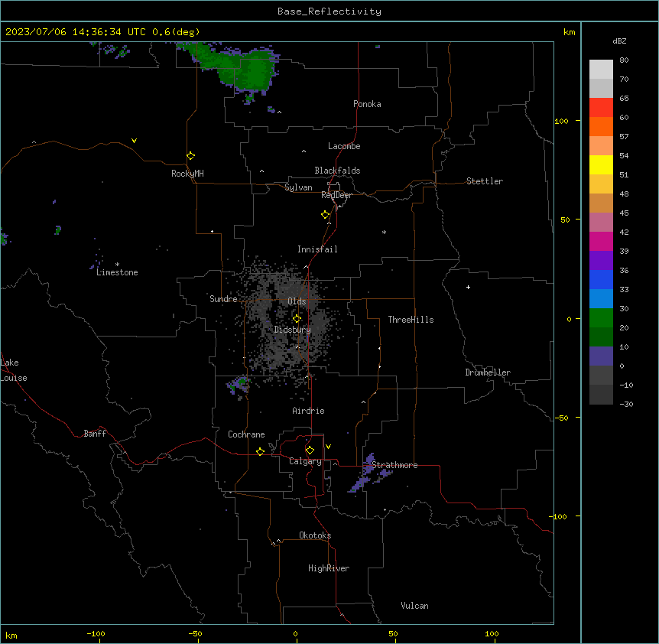The width and height of the screenshot is (659, 644).
Task: Click the Banff label
Action: (x=95, y=434)
